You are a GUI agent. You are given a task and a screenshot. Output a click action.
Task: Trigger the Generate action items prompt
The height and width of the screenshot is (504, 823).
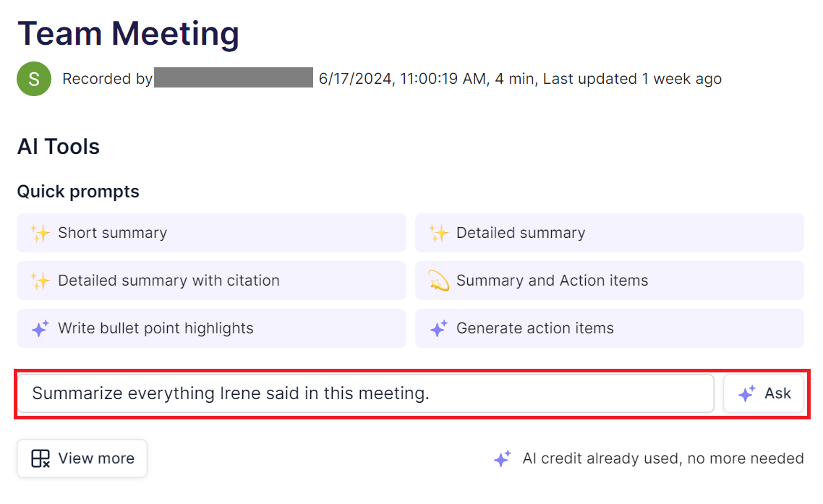pyautogui.click(x=609, y=328)
